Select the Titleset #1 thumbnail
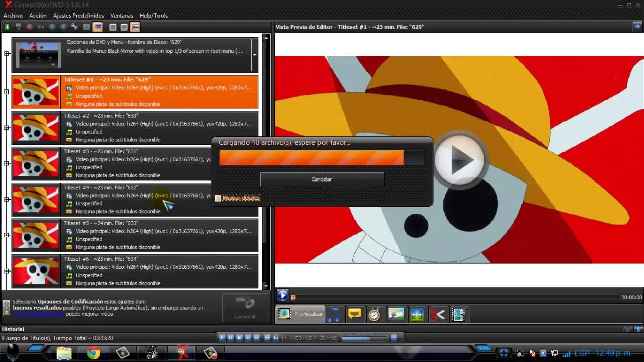Image resolution: width=644 pixels, height=362 pixels. [36, 92]
